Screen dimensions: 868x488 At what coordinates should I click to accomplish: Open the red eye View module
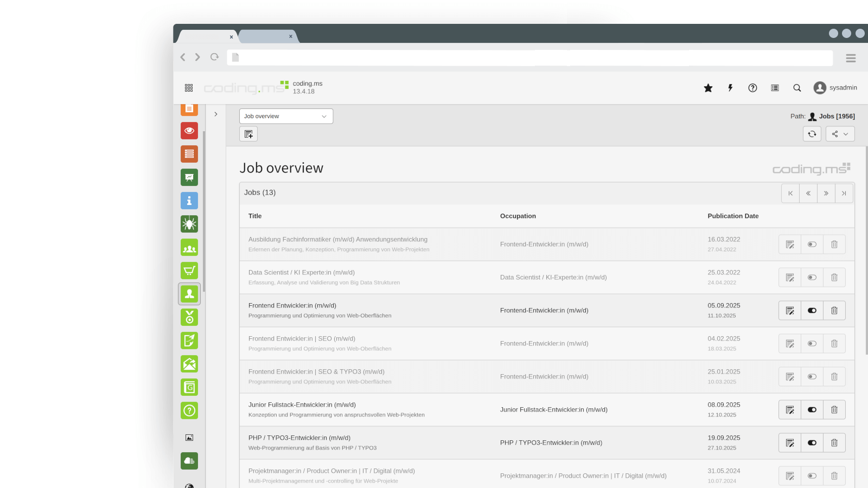[x=189, y=131]
